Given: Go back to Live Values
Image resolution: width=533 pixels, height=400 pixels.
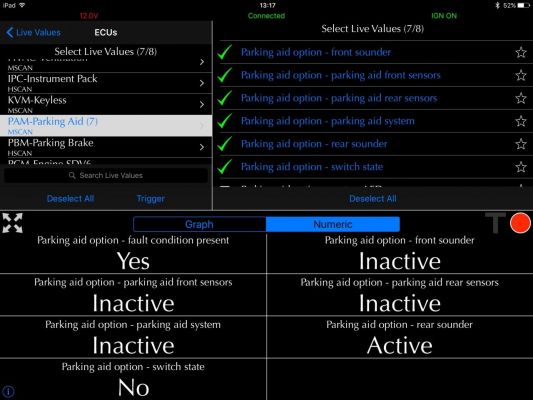Looking at the screenshot, I should pyautogui.click(x=33, y=33).
